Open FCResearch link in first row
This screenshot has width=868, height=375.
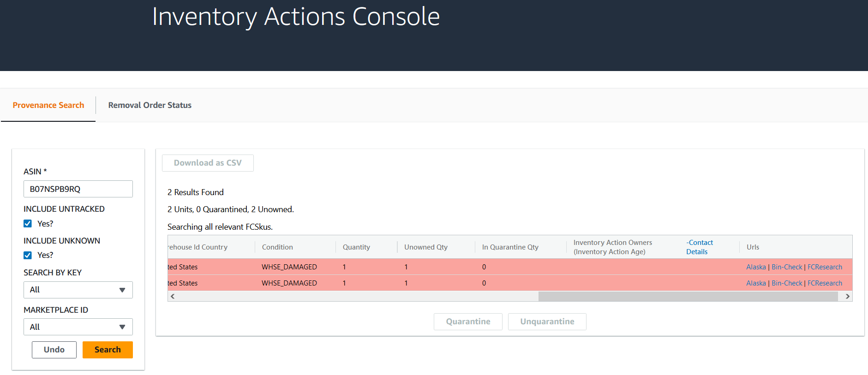click(825, 267)
